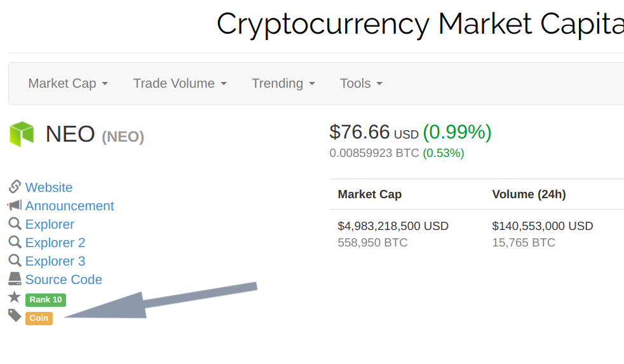Click the magnifier icon beside Explorer
Screen dimensions: 624x364
pyautogui.click(x=15, y=224)
